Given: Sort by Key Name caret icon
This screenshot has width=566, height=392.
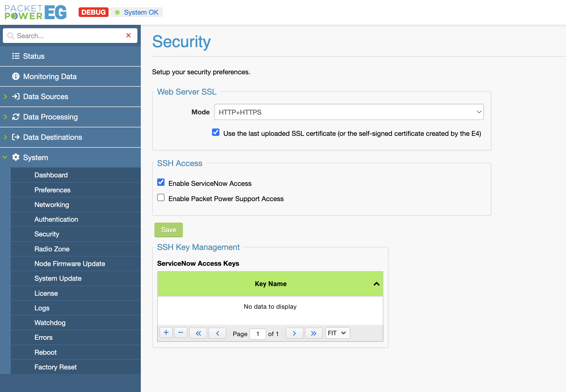Looking at the screenshot, I should click(x=376, y=284).
